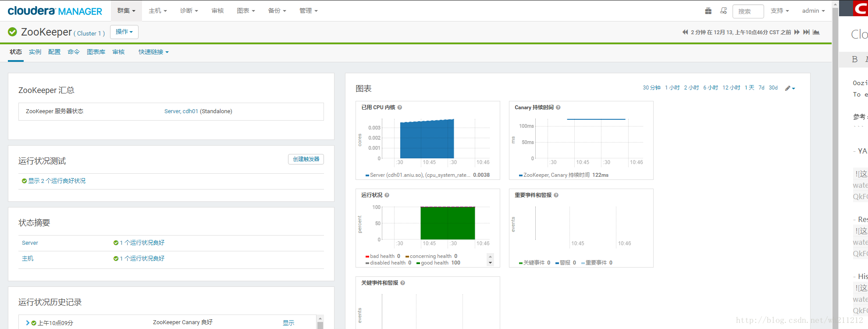Screen dimensions: 868x329
Task: Open the running commands scroll icon
Action: [723, 11]
